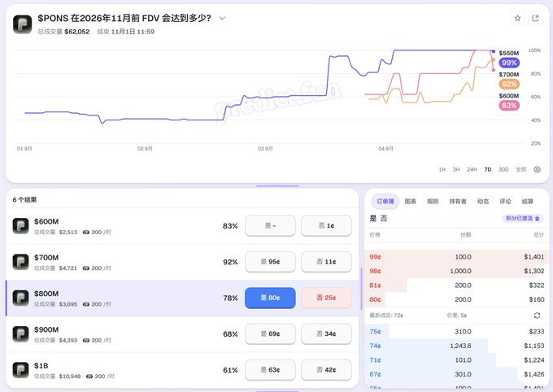Switch to the 评论 tab
The height and width of the screenshot is (392, 553).
505,201
